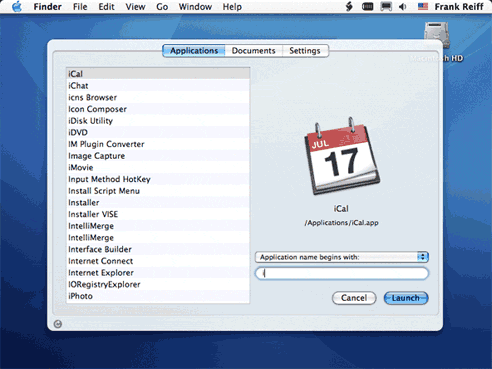492x369 pixels.
Task: Click the keyboard viewer icon in menu bar
Action: pos(367,7)
